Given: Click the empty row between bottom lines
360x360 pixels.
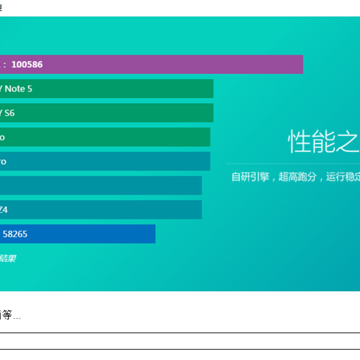Looking at the screenshot, I should [x=180, y=341].
